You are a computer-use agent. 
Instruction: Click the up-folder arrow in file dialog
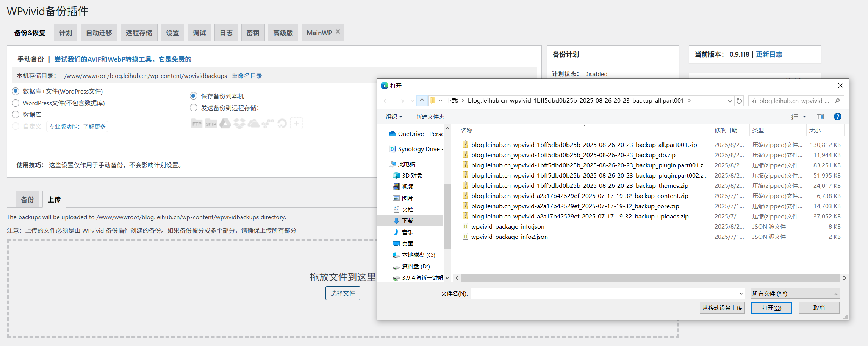pyautogui.click(x=422, y=101)
